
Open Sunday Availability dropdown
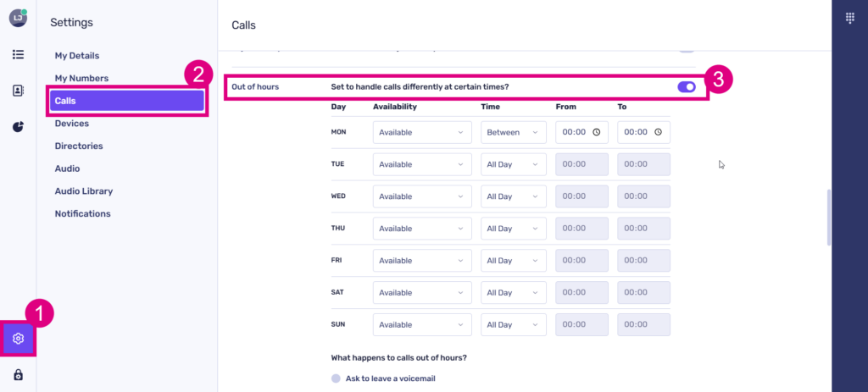point(421,324)
